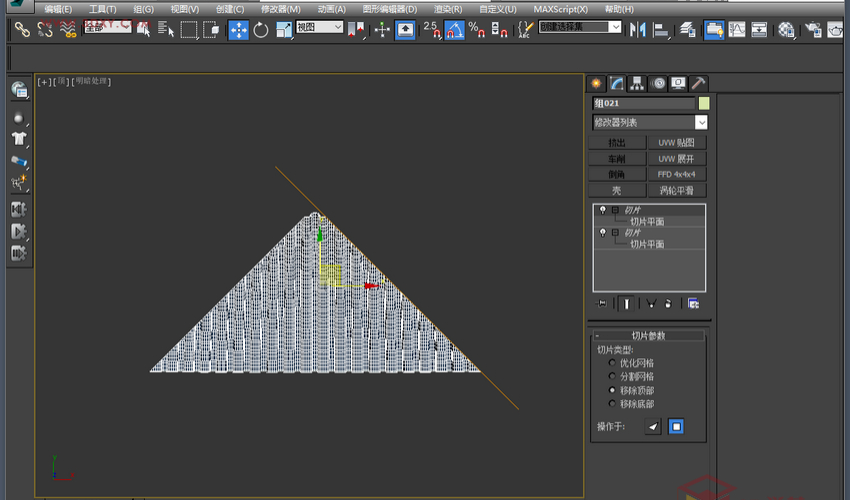Toggle the 2.5 Snaps magnet
850x500 pixels.
(432, 29)
